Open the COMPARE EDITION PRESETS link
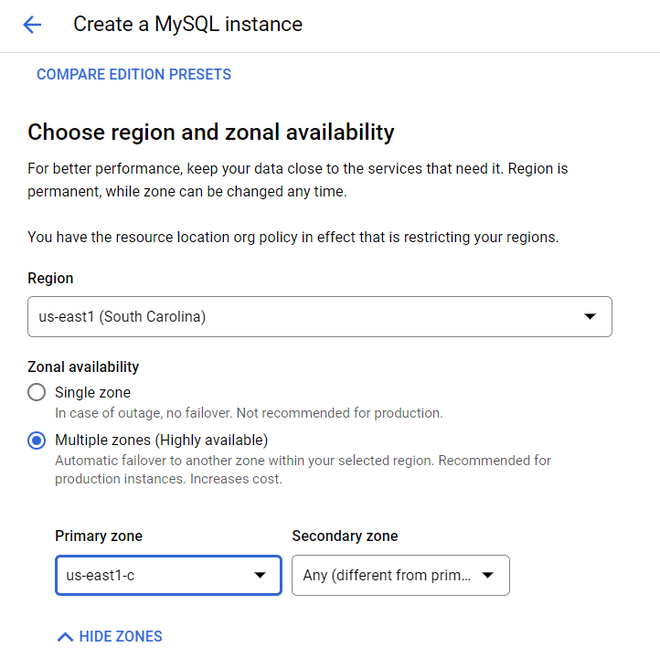660x658 pixels. tap(134, 74)
